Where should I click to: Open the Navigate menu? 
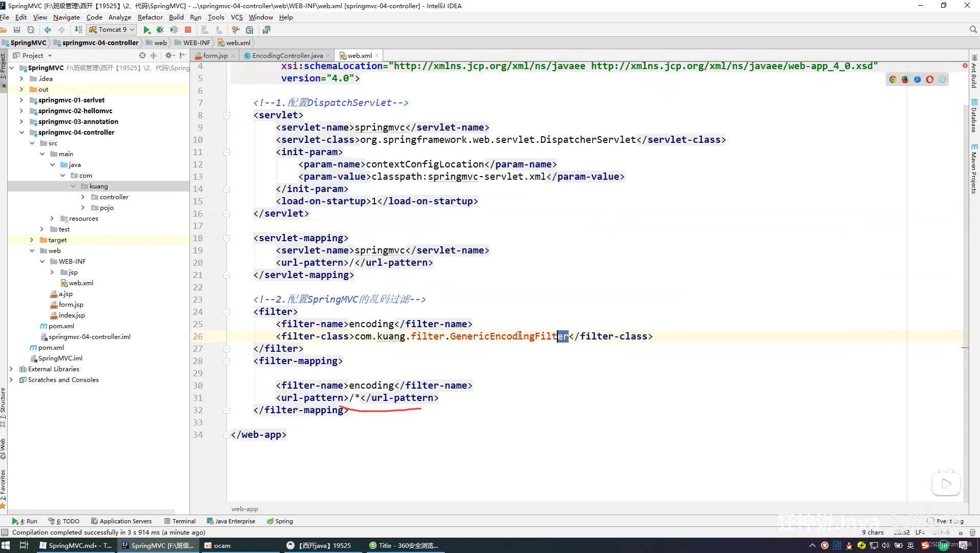coord(67,17)
